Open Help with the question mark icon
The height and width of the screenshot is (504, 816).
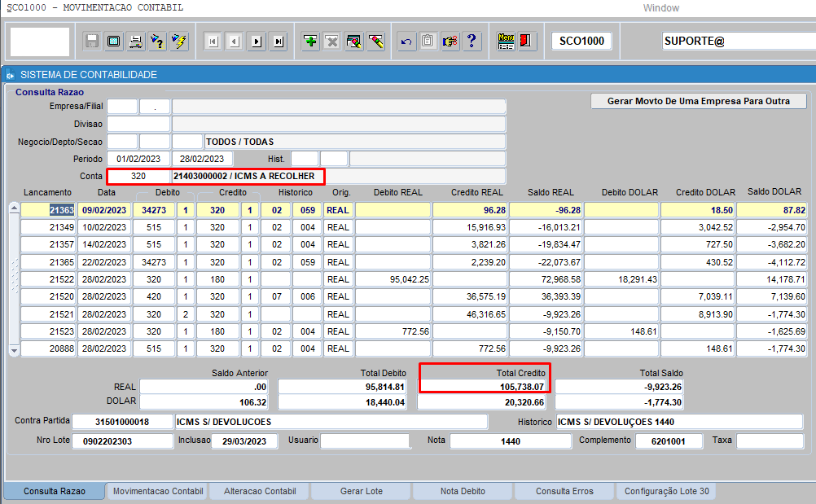tap(472, 41)
